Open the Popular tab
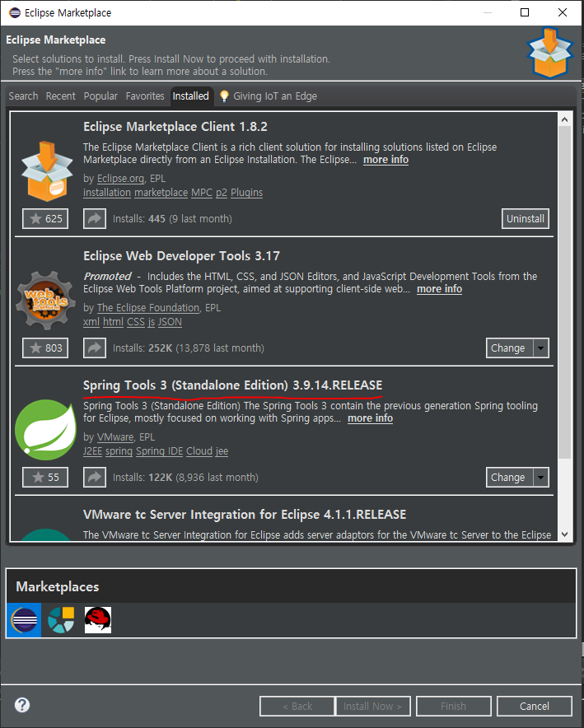 pyautogui.click(x=100, y=96)
